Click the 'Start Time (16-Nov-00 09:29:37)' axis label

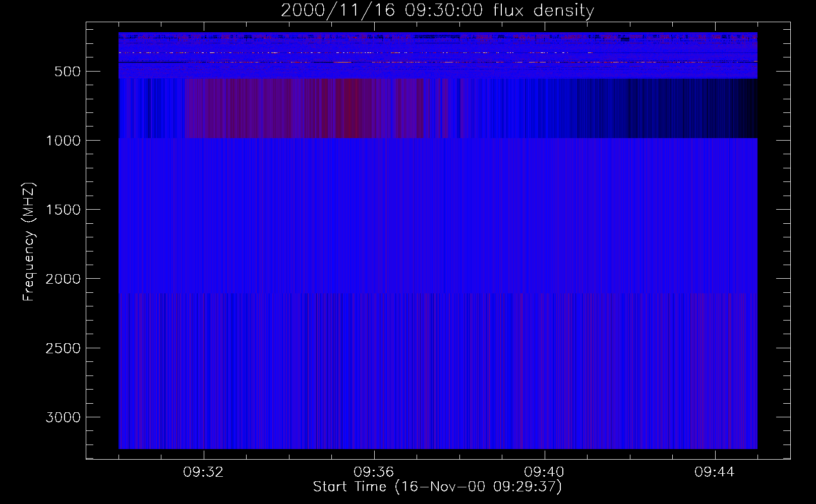click(437, 487)
